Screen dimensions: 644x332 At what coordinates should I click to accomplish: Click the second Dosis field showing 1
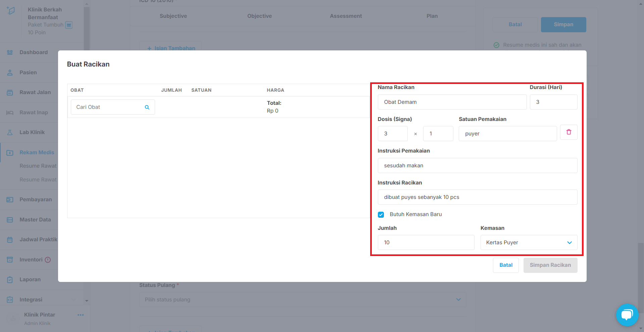438,133
